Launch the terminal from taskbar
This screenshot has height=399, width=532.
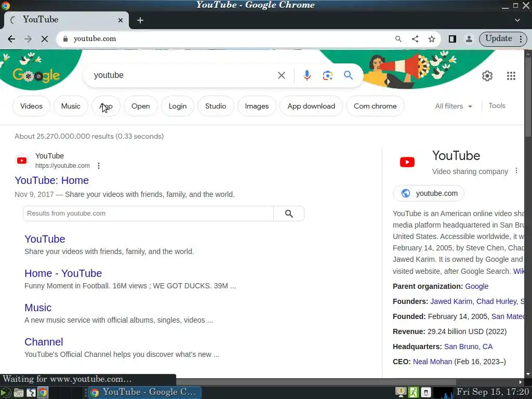click(x=31, y=393)
